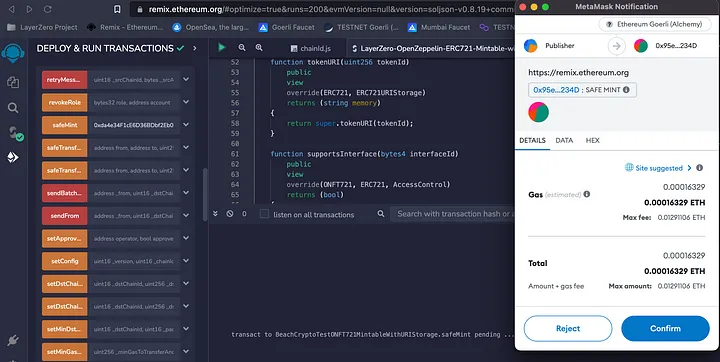
Task: Click the info icon beside Site suggested
Action: (x=700, y=168)
